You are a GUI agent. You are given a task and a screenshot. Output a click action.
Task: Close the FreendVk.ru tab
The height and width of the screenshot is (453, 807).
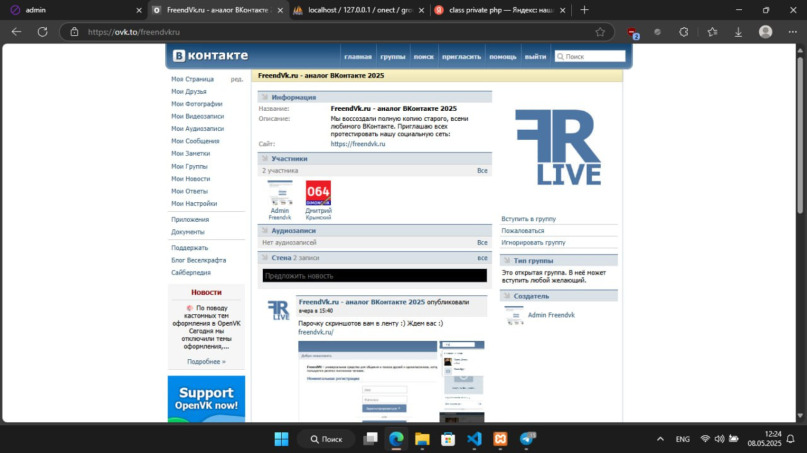pos(280,10)
